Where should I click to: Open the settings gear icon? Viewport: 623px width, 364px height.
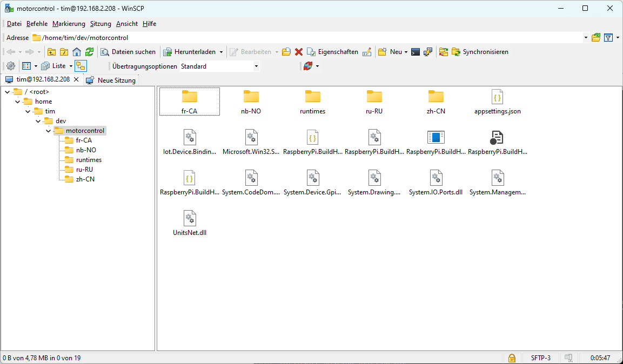[11, 66]
